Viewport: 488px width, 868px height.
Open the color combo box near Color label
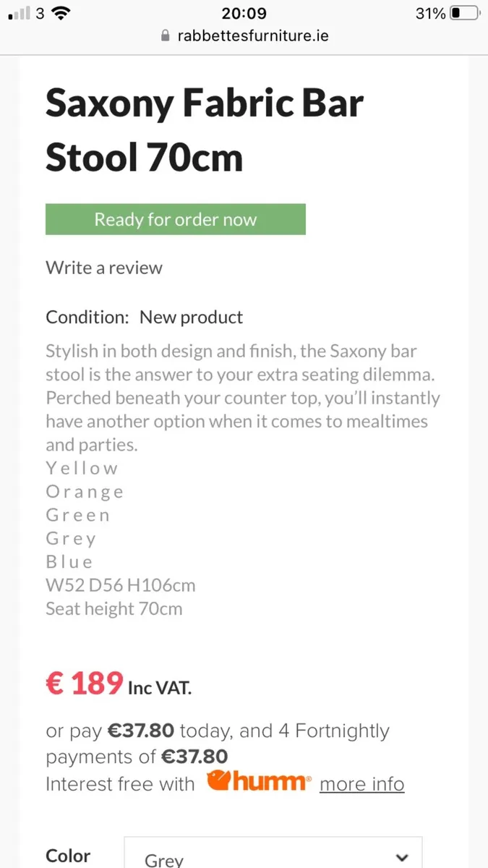click(x=273, y=857)
